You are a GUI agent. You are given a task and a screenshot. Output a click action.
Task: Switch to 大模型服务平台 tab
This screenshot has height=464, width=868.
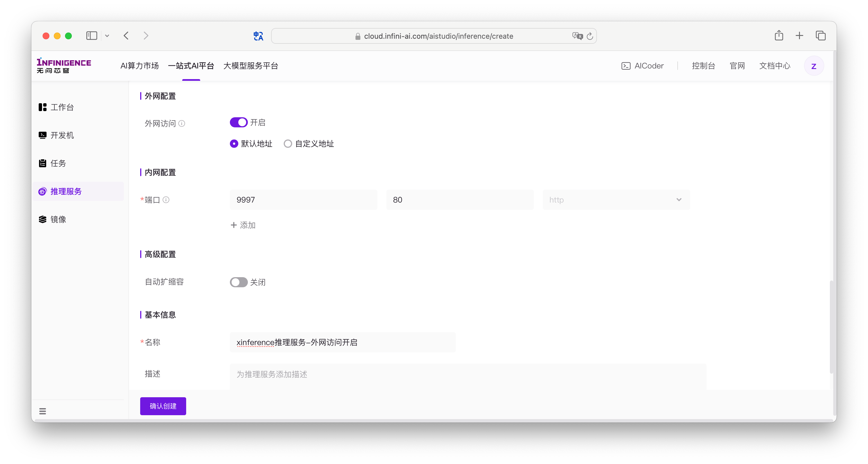click(x=251, y=66)
